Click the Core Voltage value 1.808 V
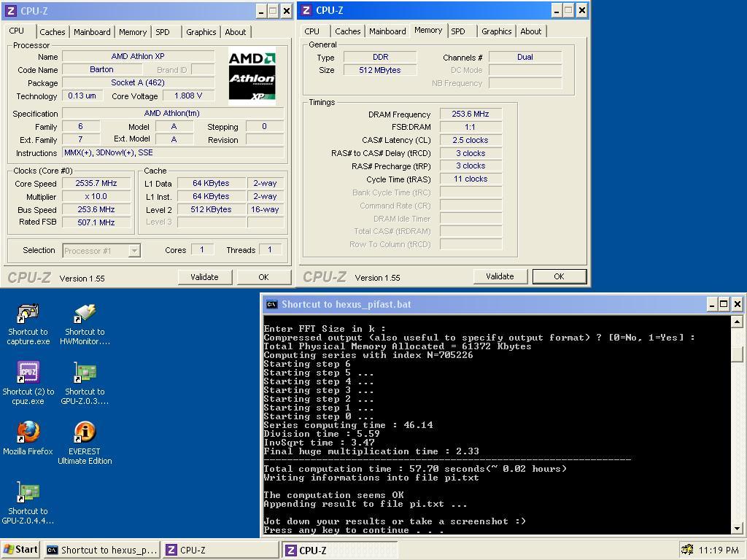The image size is (747, 560). click(x=188, y=96)
